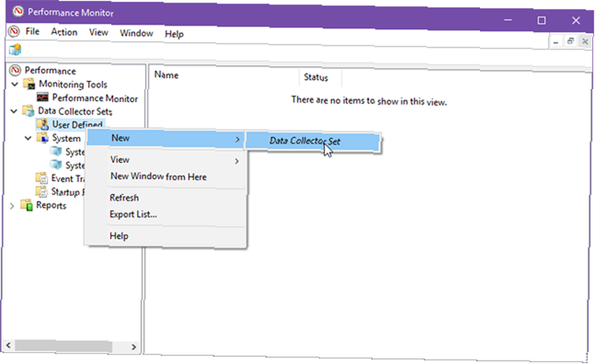
Task: Select User Defined tree item
Action: (x=77, y=124)
